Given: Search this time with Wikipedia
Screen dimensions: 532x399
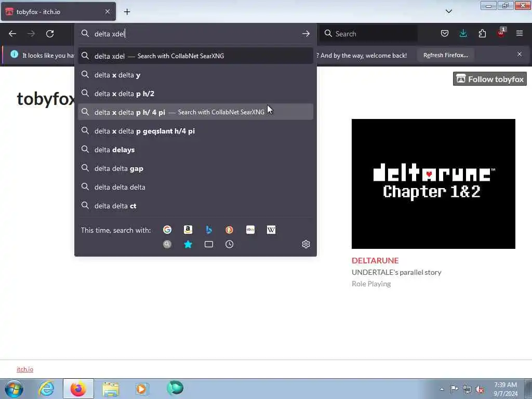Looking at the screenshot, I should (271, 230).
